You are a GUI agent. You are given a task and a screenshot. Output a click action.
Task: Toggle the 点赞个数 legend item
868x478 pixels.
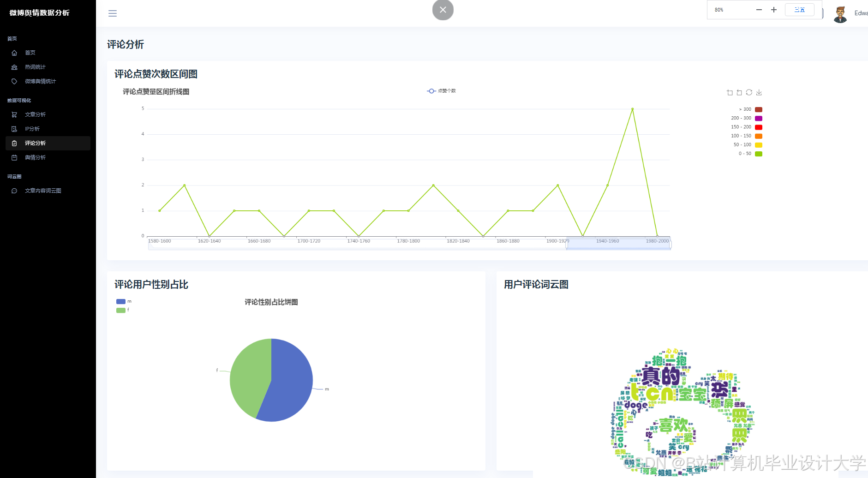click(x=442, y=91)
